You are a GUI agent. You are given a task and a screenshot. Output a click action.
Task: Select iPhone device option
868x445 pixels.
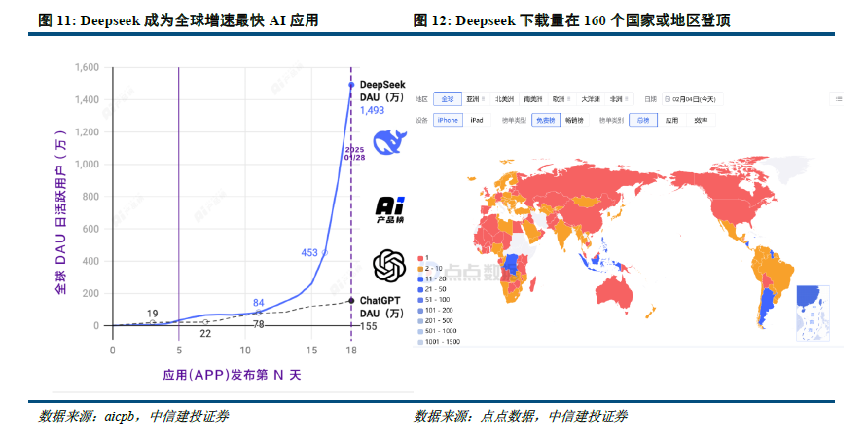(x=448, y=120)
